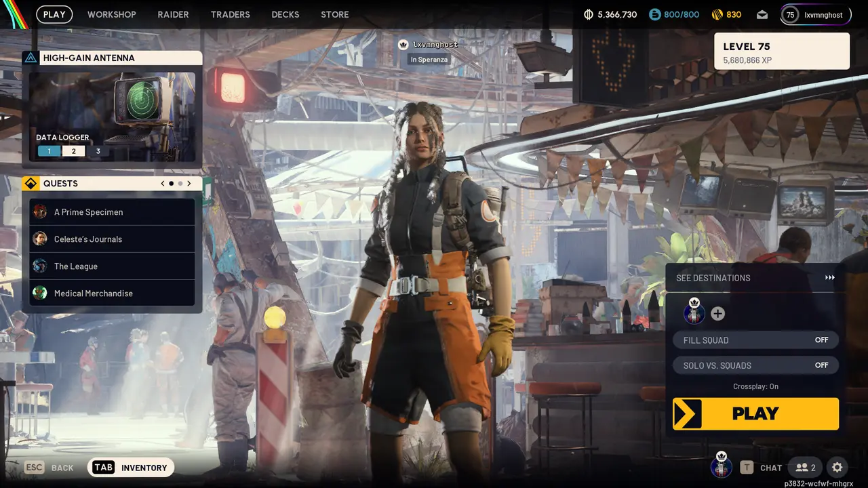Viewport: 868px width, 488px height.
Task: Click the Celeste's Journals portrait icon
Action: click(x=40, y=239)
